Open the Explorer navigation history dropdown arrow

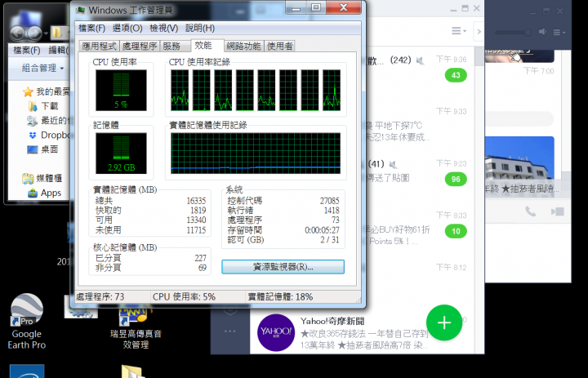coord(46,33)
